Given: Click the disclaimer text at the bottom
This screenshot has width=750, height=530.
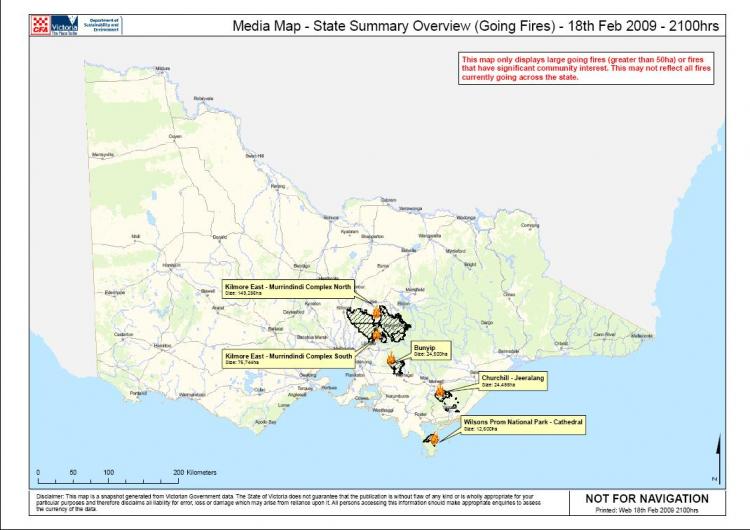Looking at the screenshot, I should tap(285, 503).
